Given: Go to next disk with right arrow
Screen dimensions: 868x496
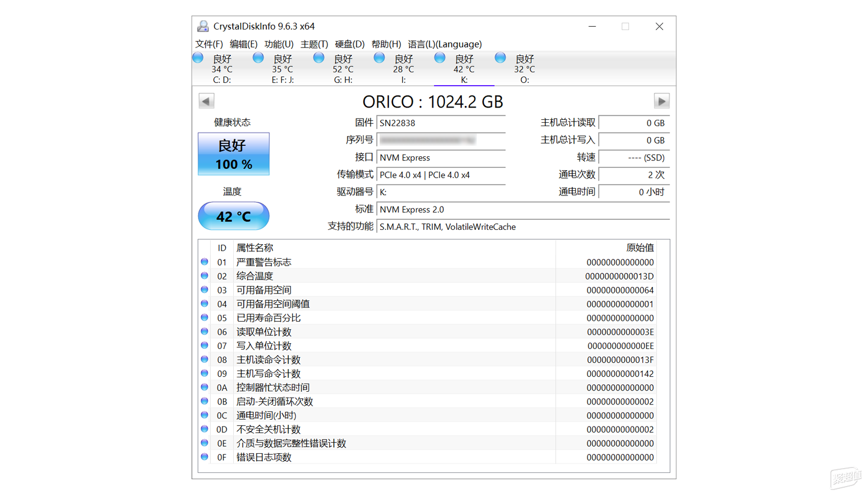Looking at the screenshot, I should 661,101.
